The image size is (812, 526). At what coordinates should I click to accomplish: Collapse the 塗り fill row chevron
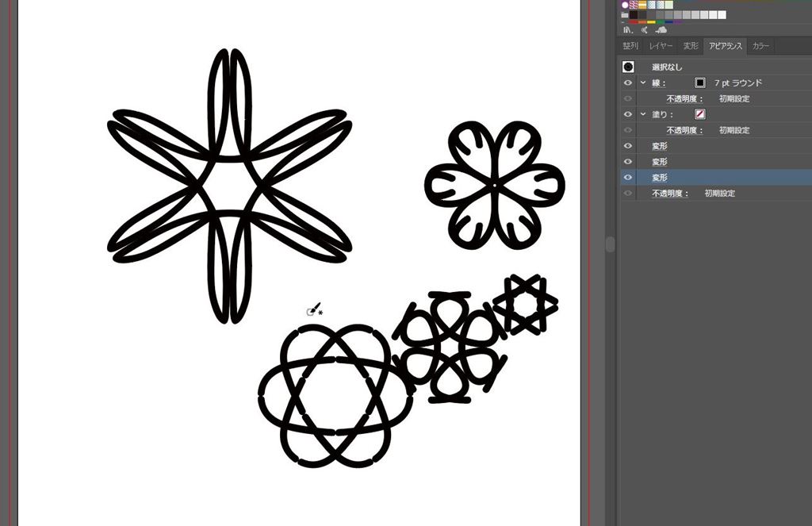click(x=643, y=114)
